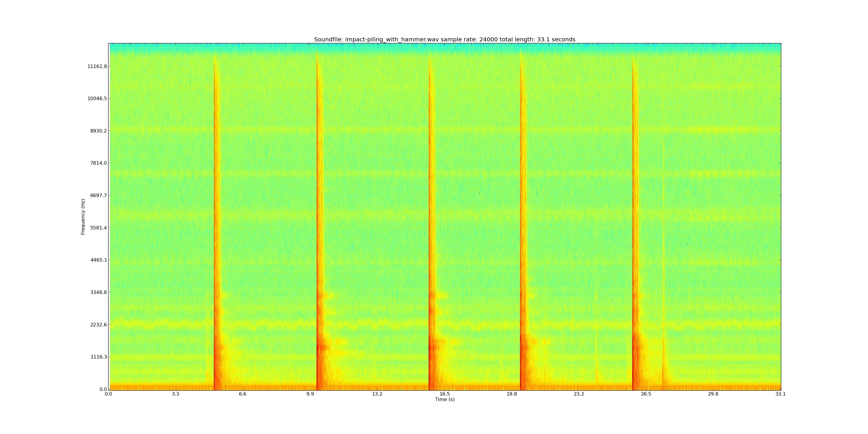Viewport: 868px width, 434px height.
Task: Click the 2232.6 frequency tick label
Action: (98, 325)
